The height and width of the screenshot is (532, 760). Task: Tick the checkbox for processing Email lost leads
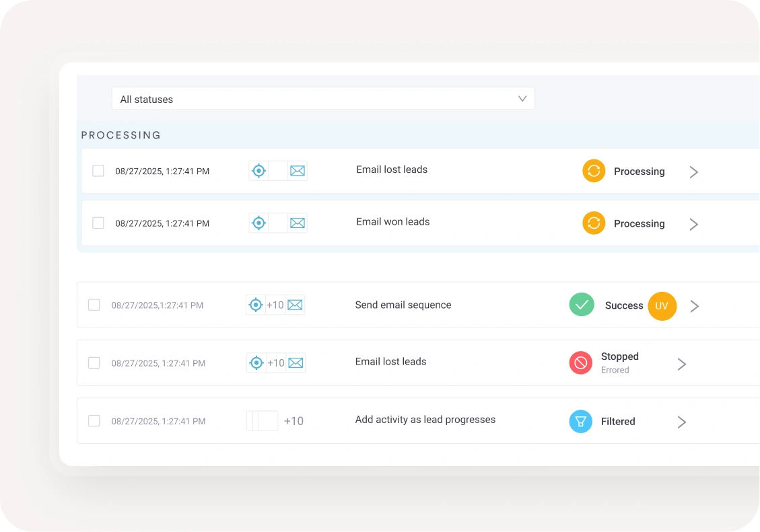98,171
